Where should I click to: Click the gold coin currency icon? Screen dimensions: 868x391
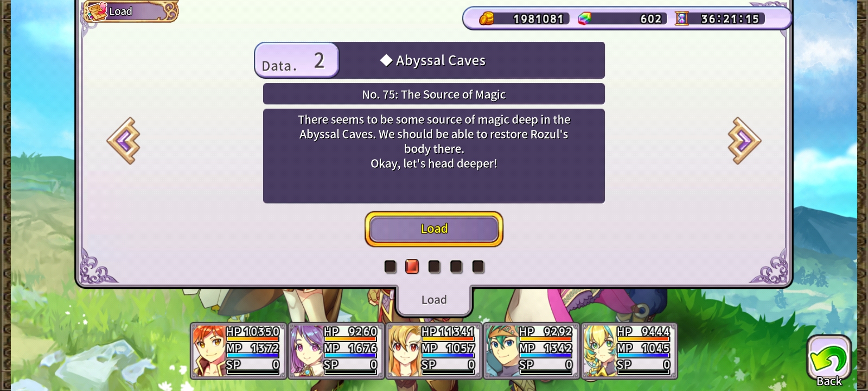pos(486,18)
